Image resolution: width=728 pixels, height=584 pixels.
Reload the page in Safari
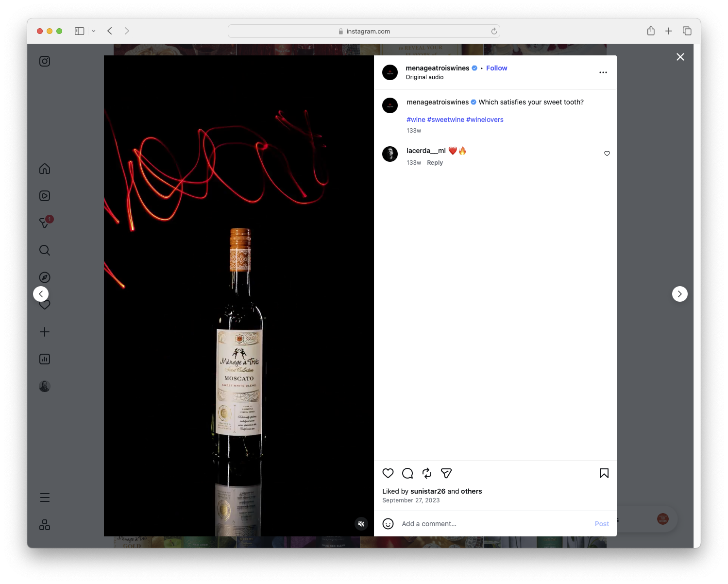pos(494,31)
